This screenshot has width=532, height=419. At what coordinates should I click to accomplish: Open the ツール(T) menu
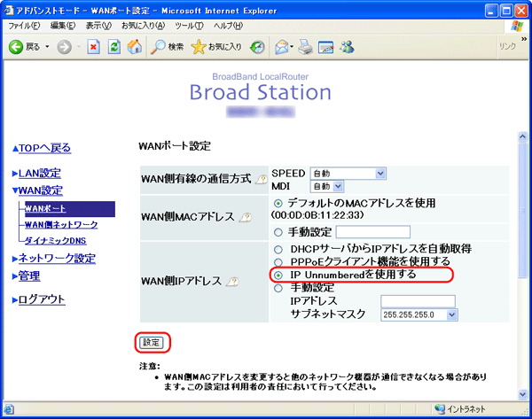190,26
